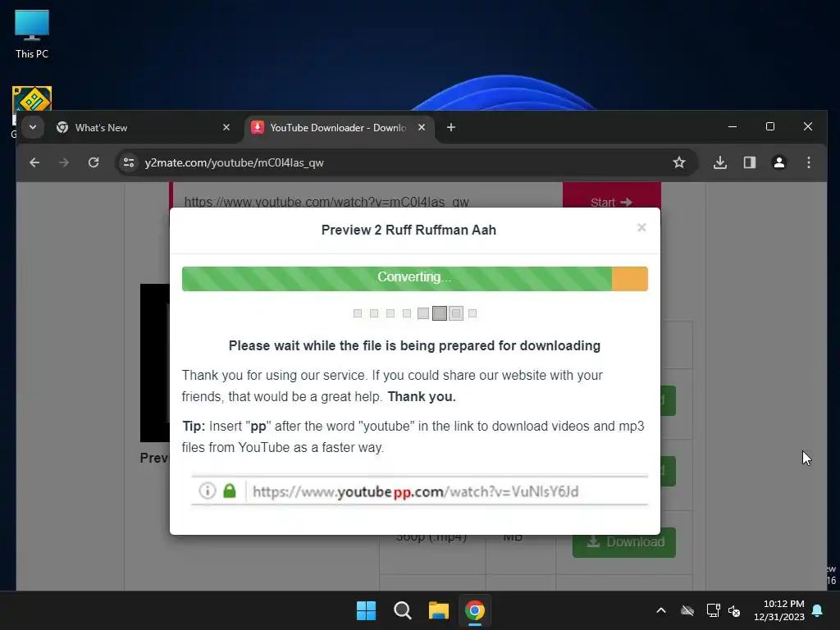Screen dimensions: 840x630
Task: Open a new Chrome tab
Action: [x=451, y=127]
